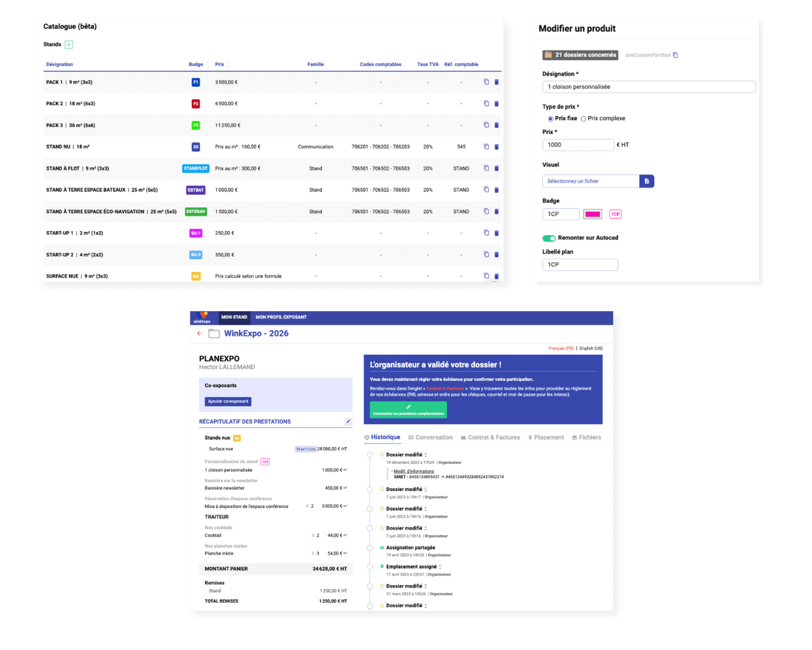812x650 pixels.
Task: Expand the 19 décembre 2023 Dossier modifié entry
Action: pos(425,455)
